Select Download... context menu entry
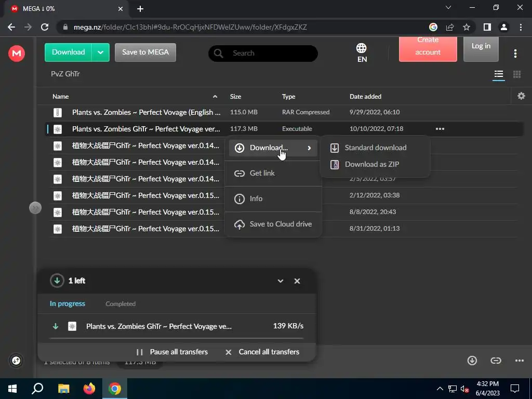This screenshot has height=399, width=532. [x=273, y=148]
